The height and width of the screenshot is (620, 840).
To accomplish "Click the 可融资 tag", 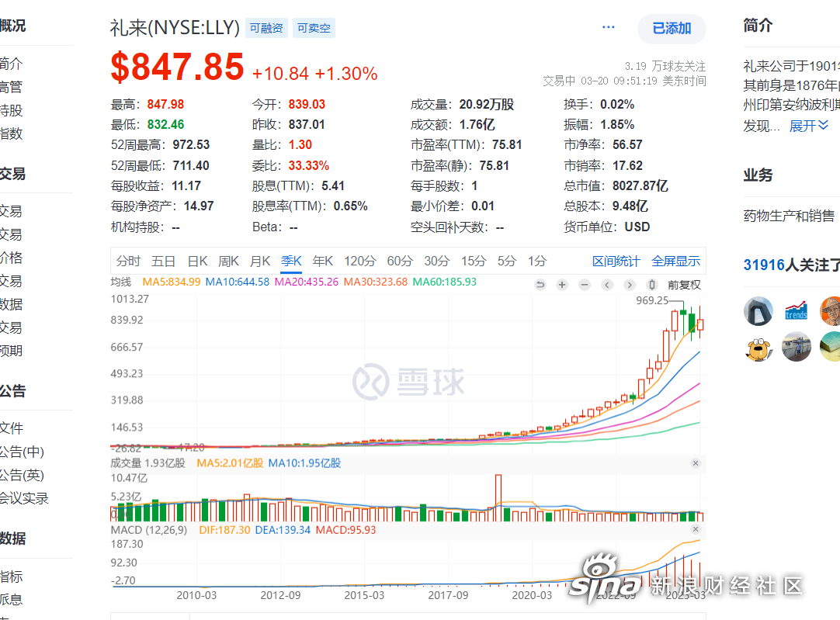I will 266,28.
